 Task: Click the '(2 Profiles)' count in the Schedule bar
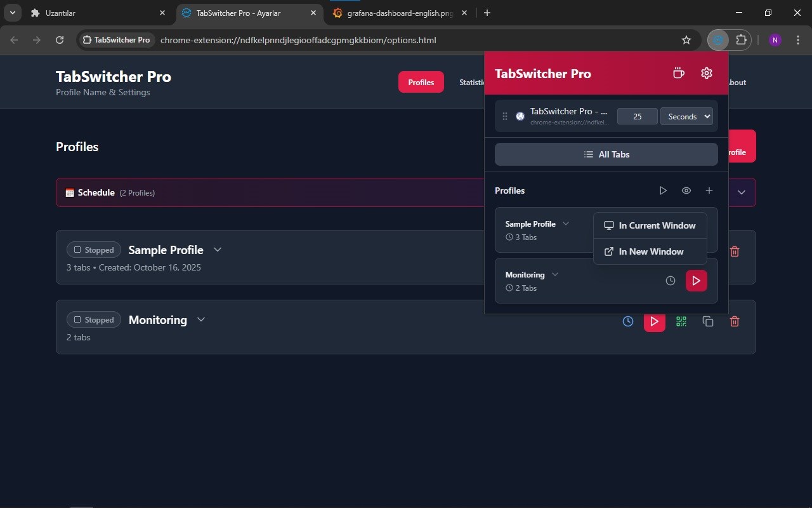[x=137, y=193]
